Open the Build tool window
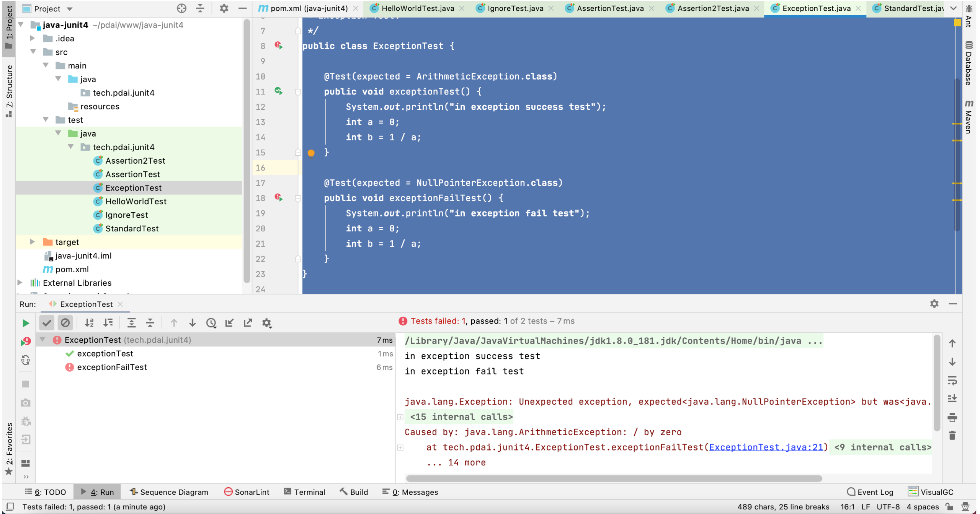This screenshot has width=980, height=514. 354,492
